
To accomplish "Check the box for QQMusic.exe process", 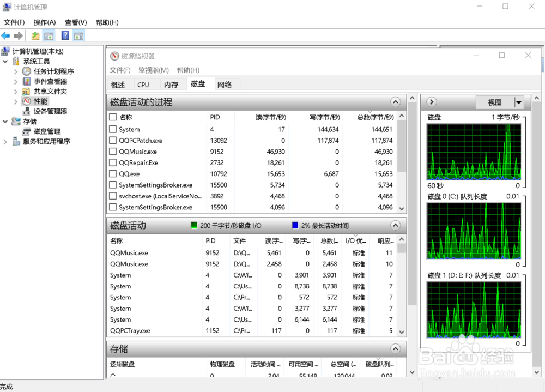I will point(113,152).
